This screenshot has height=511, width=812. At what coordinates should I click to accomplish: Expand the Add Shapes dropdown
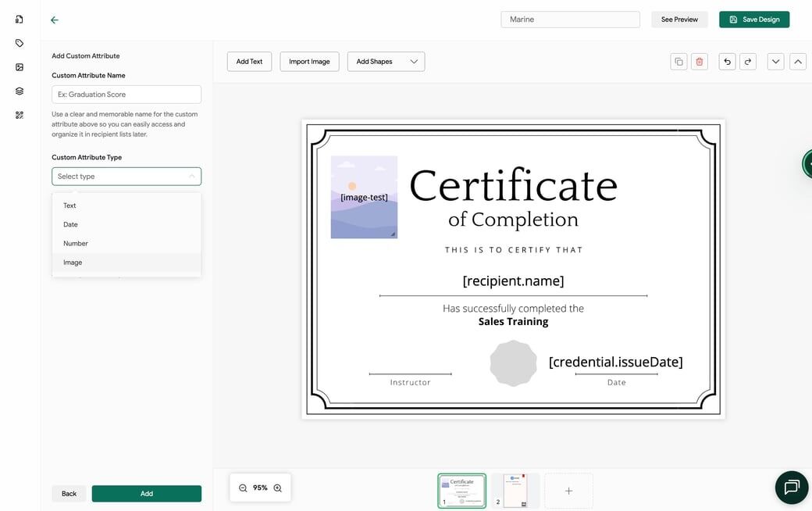pos(386,62)
